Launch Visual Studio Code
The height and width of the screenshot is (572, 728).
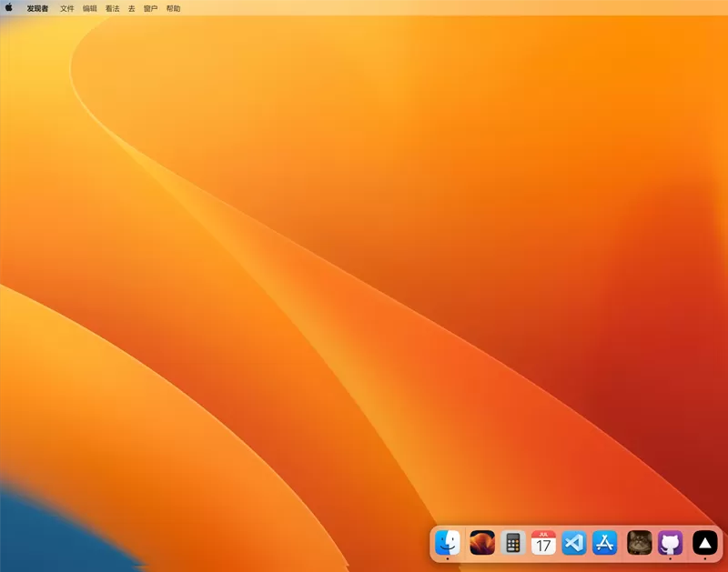[574, 543]
